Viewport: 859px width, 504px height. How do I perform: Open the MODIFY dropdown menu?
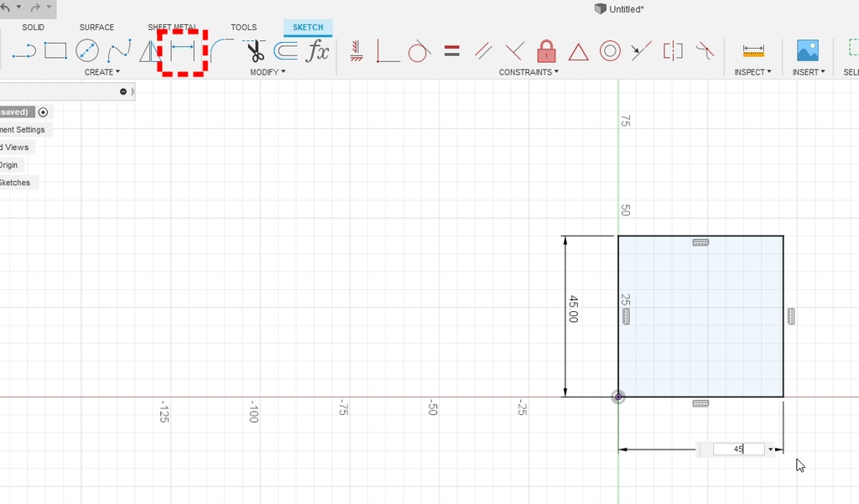tap(268, 72)
